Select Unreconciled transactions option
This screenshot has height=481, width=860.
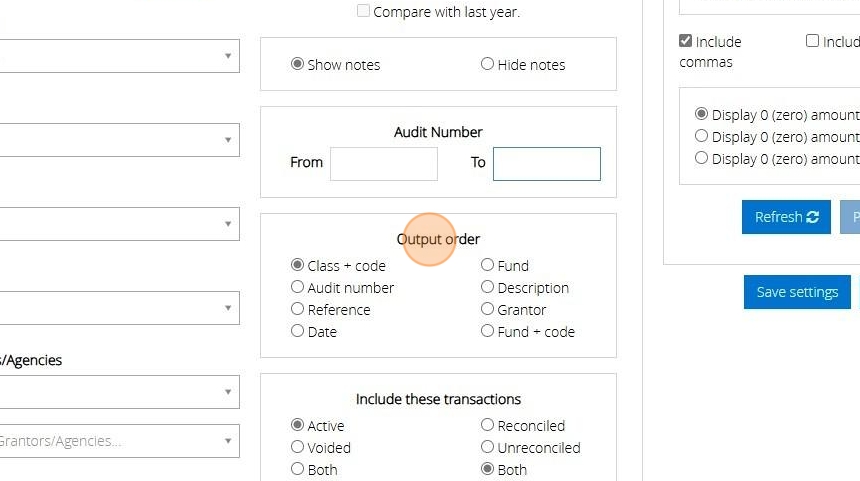[488, 447]
